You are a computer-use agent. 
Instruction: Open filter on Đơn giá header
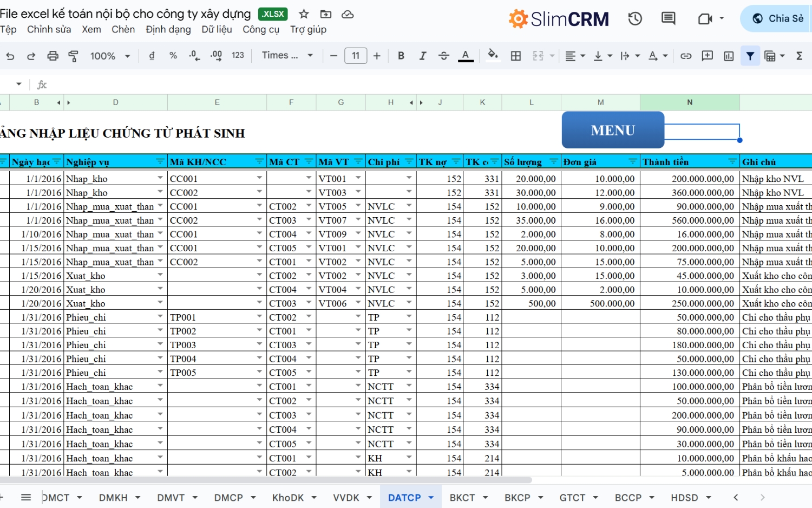point(632,161)
